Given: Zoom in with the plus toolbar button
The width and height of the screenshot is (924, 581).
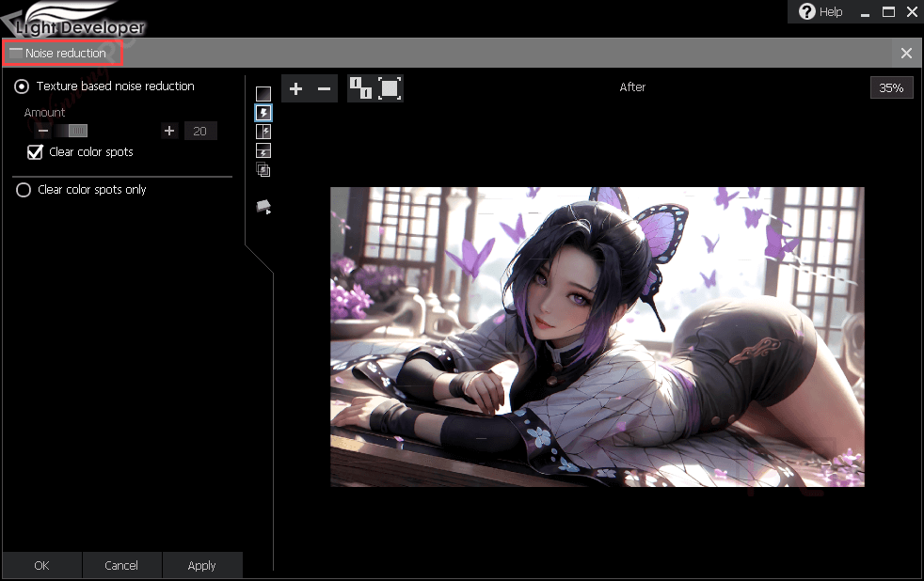Looking at the screenshot, I should pos(295,89).
